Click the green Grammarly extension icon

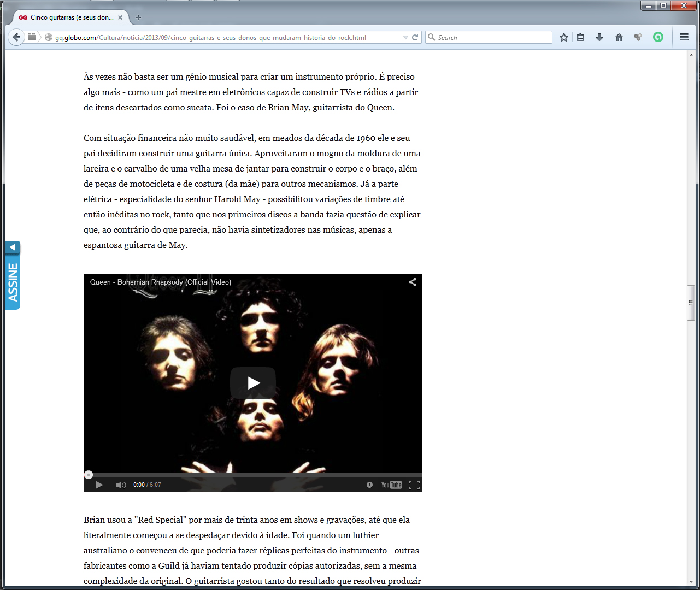pyautogui.click(x=658, y=37)
